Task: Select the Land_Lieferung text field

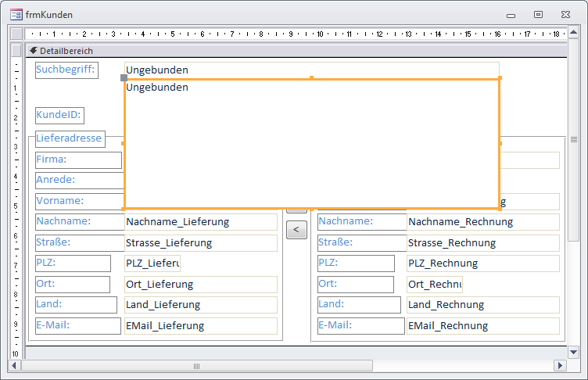Action: (200, 304)
